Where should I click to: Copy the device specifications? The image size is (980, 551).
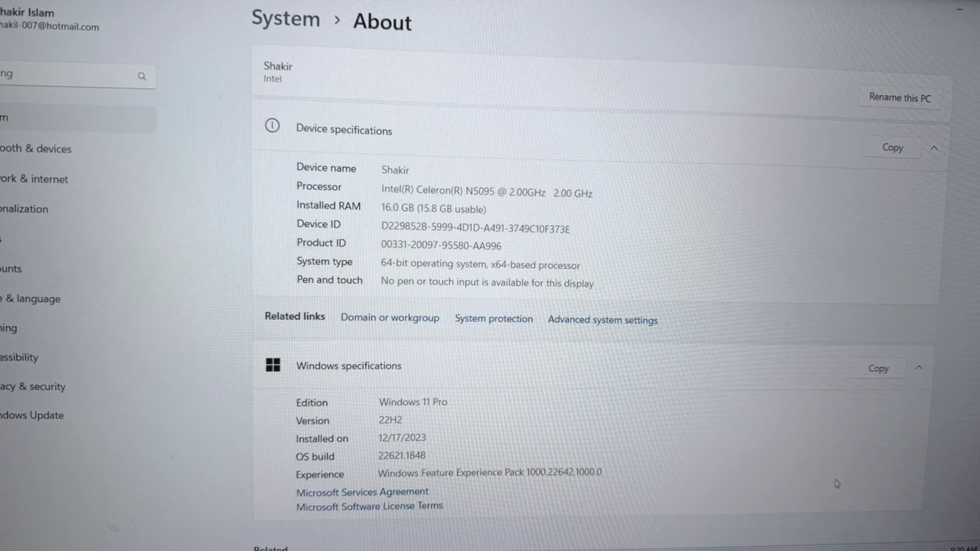click(x=892, y=147)
